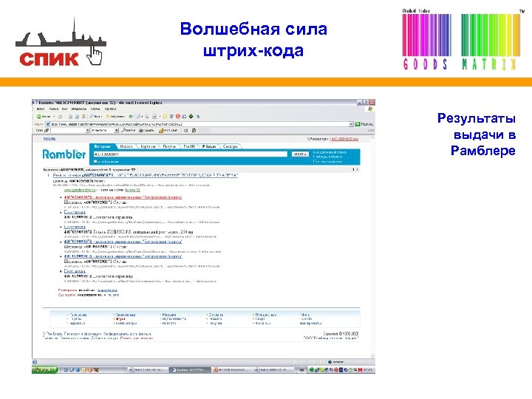Click the green site link under the first result
This screenshot has width=532, height=399.
point(80,190)
